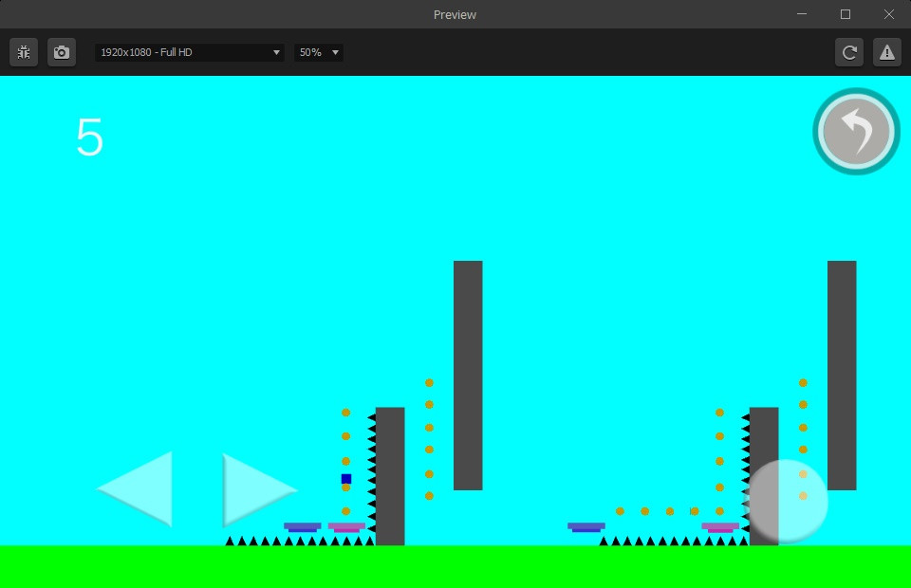Click the Preview window title
Screen dimensions: 911x588
coord(455,14)
